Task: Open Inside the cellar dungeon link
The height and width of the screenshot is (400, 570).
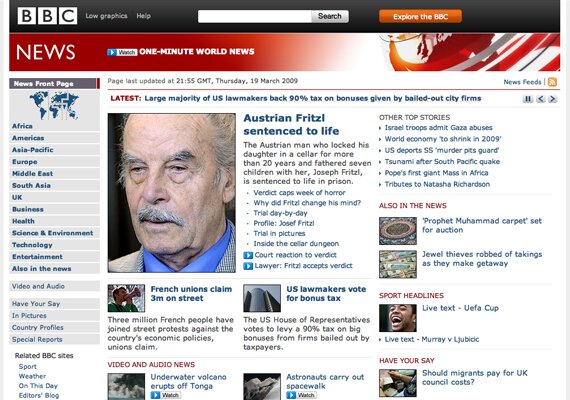Action: [x=296, y=244]
